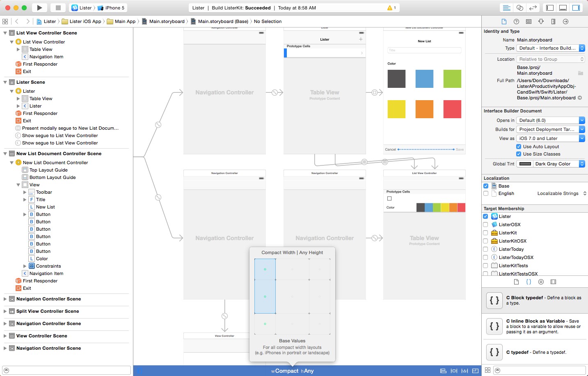Go forward in editor history
The width and height of the screenshot is (588, 376).
point(27,21)
